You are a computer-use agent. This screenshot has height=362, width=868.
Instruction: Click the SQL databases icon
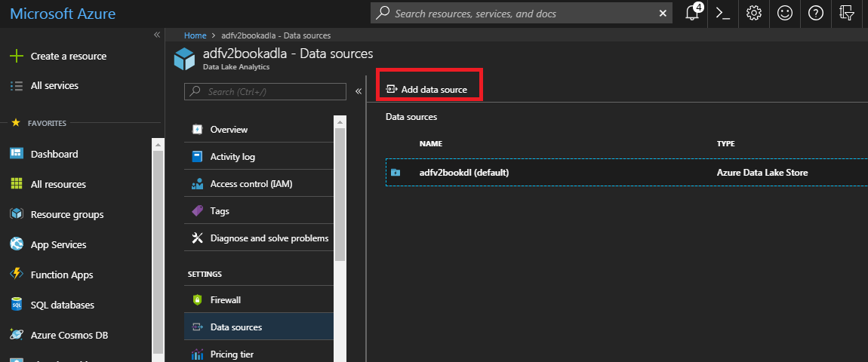(x=17, y=305)
